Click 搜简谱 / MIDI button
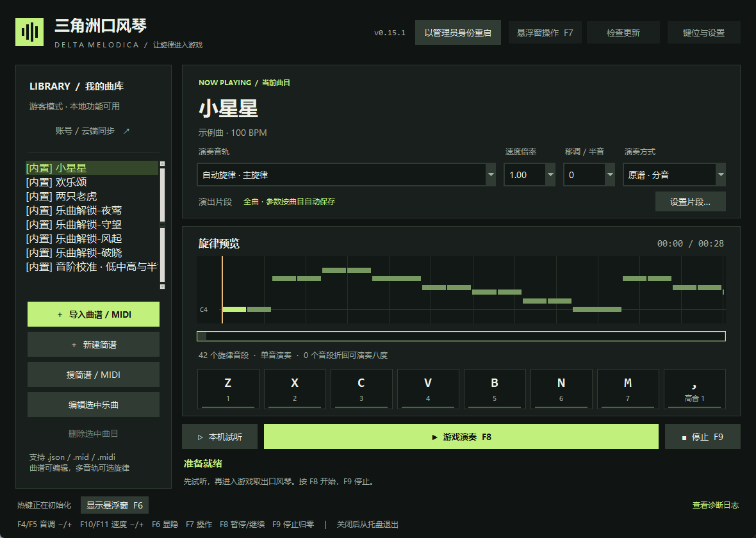The image size is (756, 538). (x=94, y=375)
